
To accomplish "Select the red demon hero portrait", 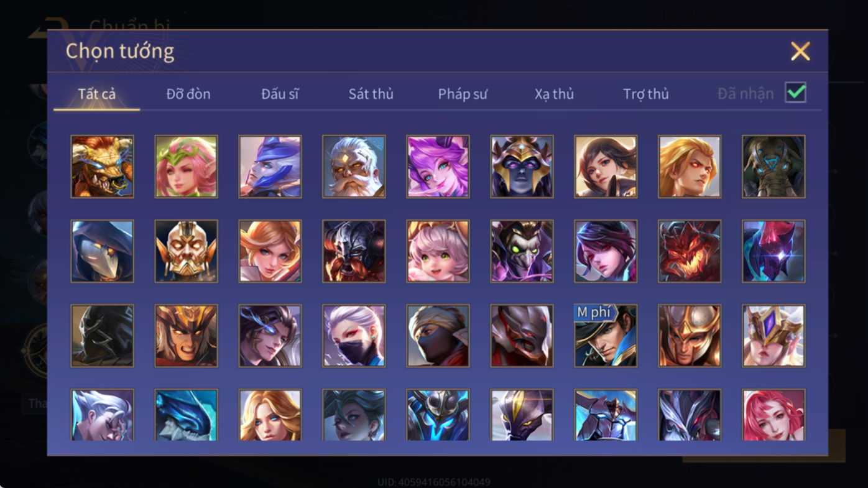I will pyautogui.click(x=690, y=251).
